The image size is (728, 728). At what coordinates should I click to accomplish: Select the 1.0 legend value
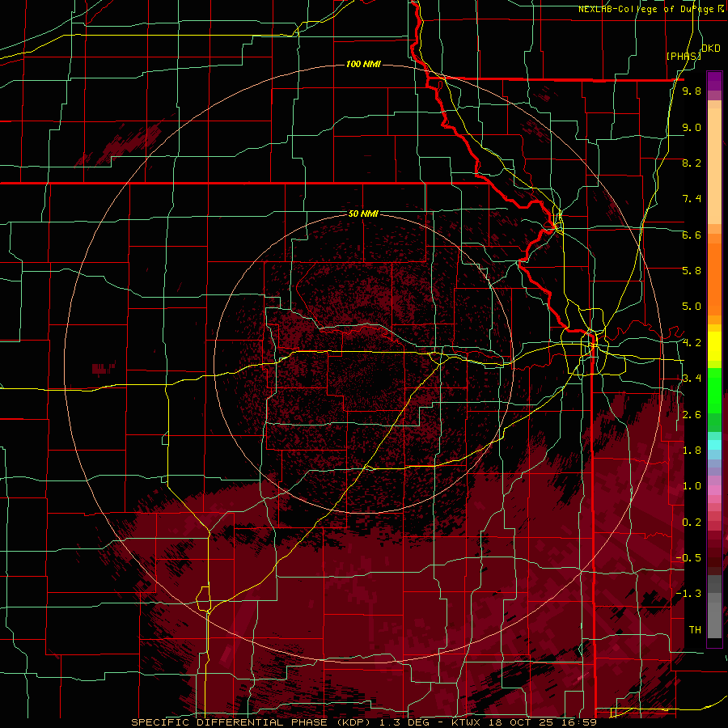pyautogui.click(x=692, y=486)
